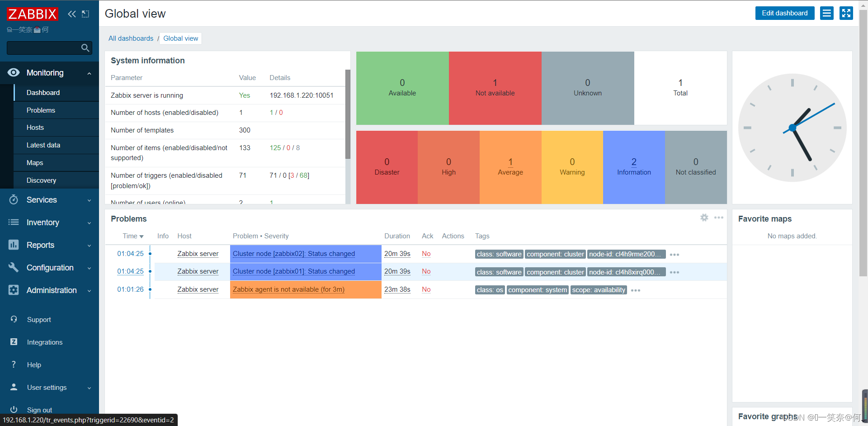Click the Inventory list icon
Screen dimensions: 868x426
click(14, 222)
